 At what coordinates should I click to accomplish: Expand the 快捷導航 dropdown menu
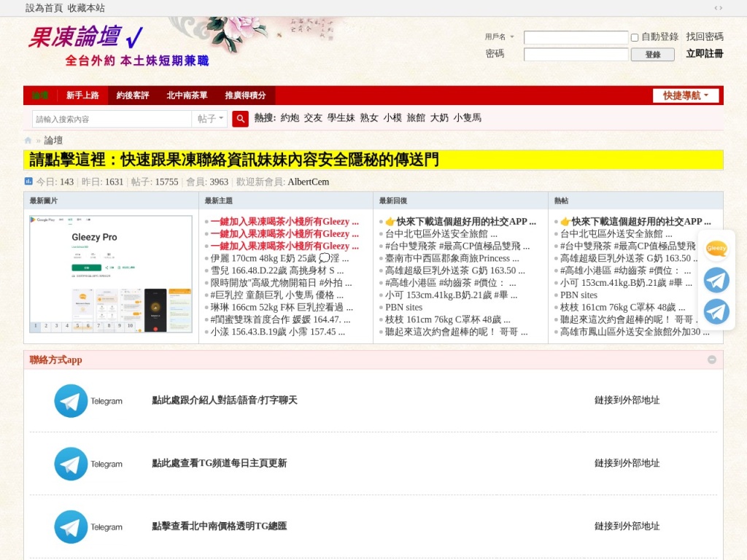pos(685,96)
